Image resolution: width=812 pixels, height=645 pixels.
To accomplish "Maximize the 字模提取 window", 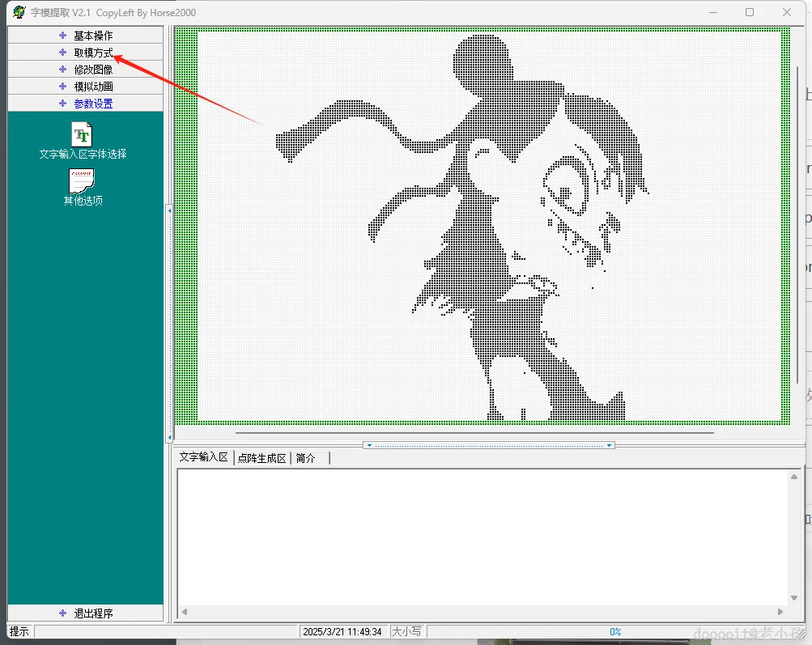I will 750,12.
